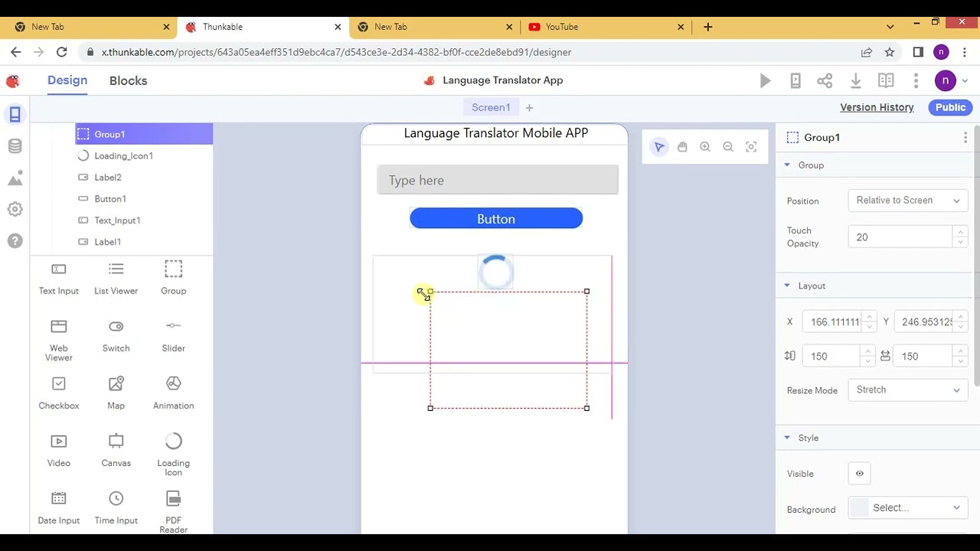Open the Assets sidebar icon
Screen dimensions: 980x551
click(x=15, y=179)
